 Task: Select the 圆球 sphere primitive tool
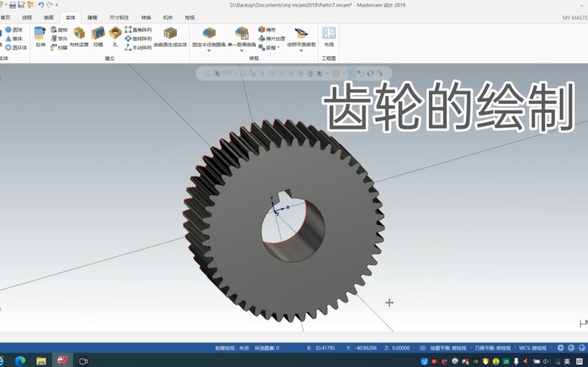coord(14,30)
